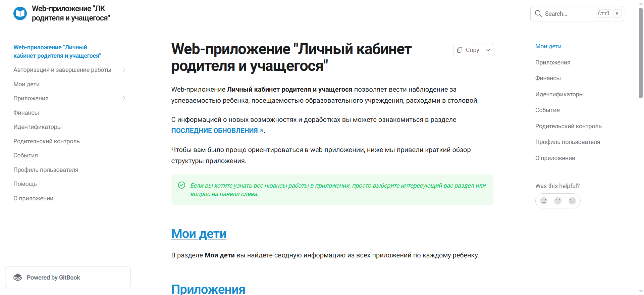
Task: Click the site title in header
Action: pyautogui.click(x=71, y=13)
